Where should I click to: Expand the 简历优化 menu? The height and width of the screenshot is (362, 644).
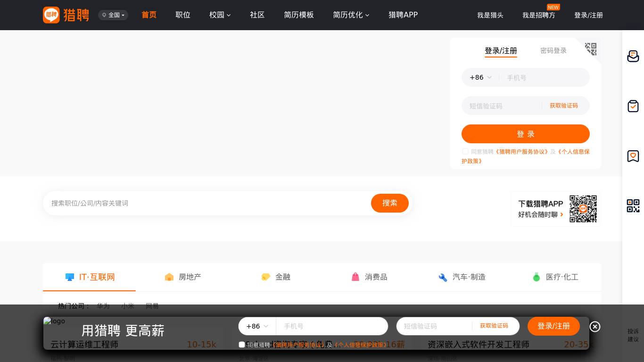pos(351,15)
